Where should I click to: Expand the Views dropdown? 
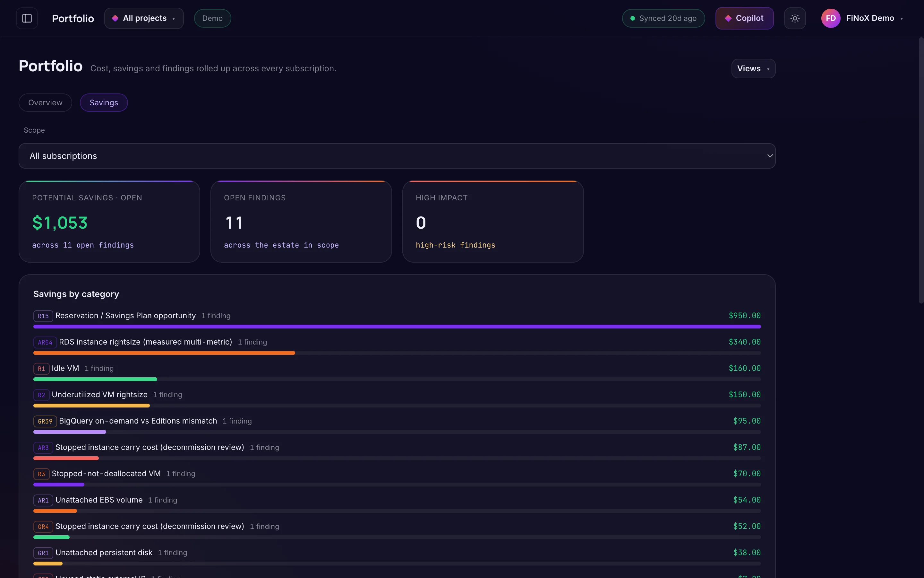pyautogui.click(x=753, y=68)
